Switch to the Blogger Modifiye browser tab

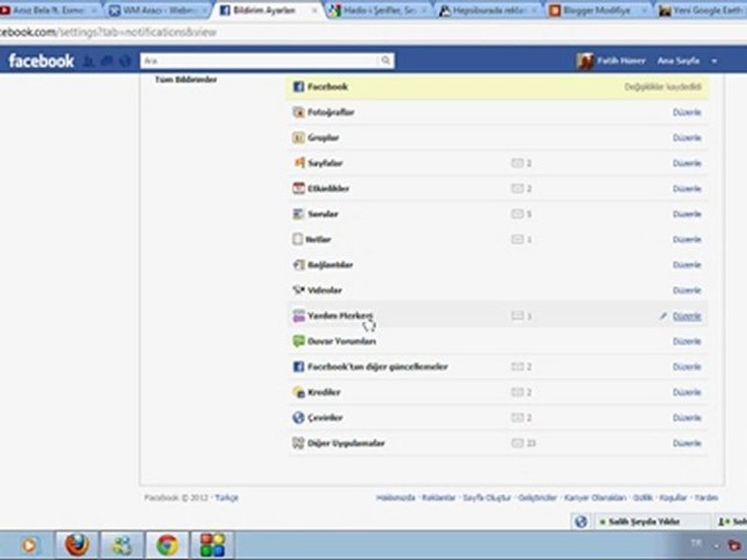pos(598,10)
